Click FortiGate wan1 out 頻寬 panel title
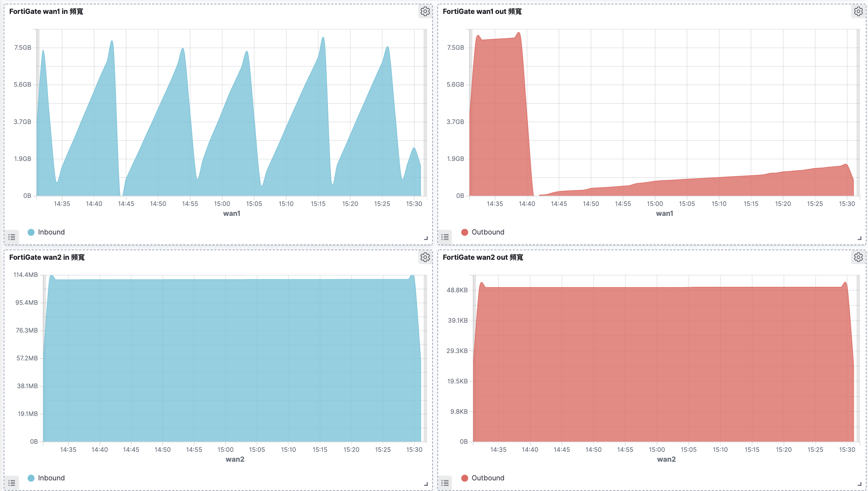 (x=482, y=12)
